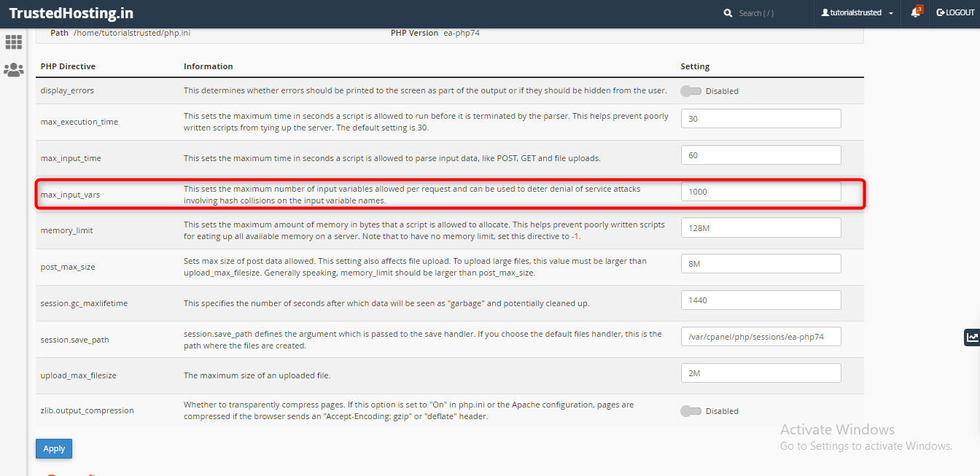Open the notifications bell icon
This screenshot has width=980, height=476.
[916, 12]
